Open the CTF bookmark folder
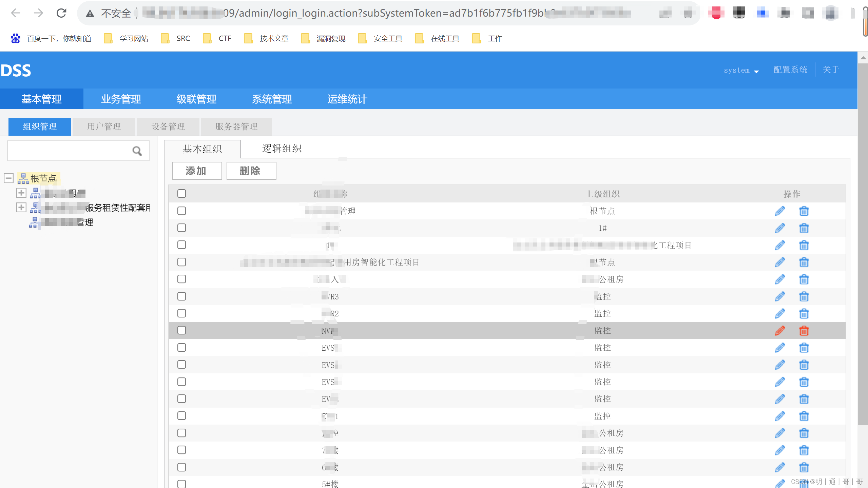The height and width of the screenshot is (488, 868). pos(217,38)
